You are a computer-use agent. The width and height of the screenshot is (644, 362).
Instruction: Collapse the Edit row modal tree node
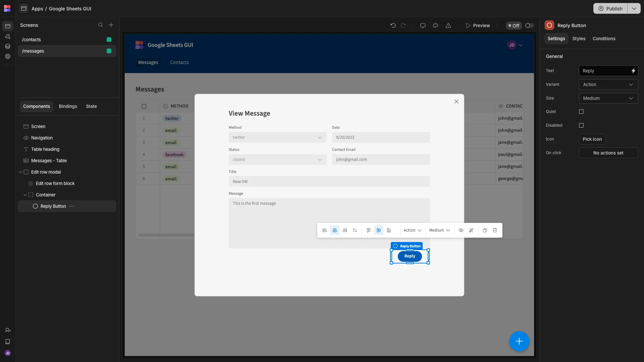point(20,172)
